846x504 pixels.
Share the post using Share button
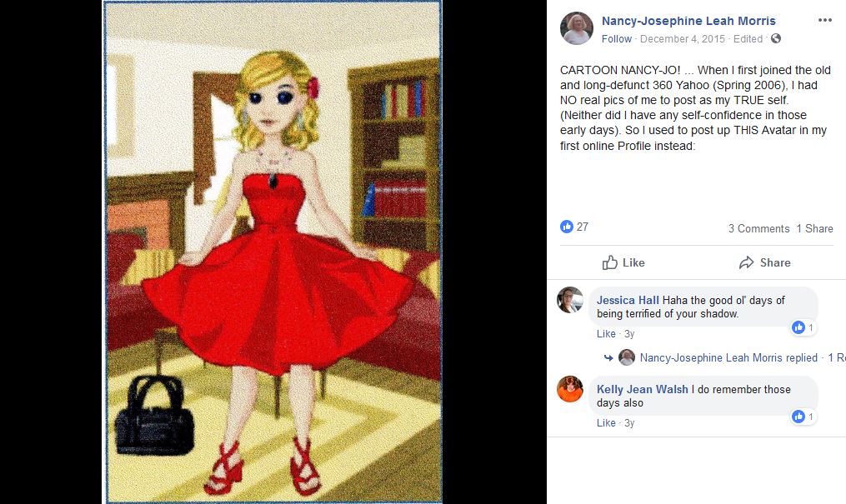tap(764, 262)
